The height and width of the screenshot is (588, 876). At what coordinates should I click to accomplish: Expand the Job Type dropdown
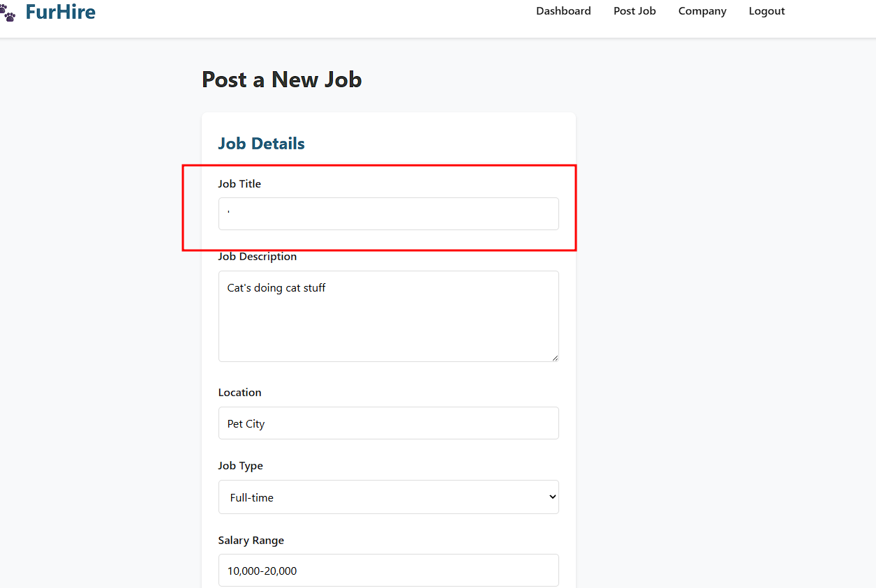click(x=388, y=497)
